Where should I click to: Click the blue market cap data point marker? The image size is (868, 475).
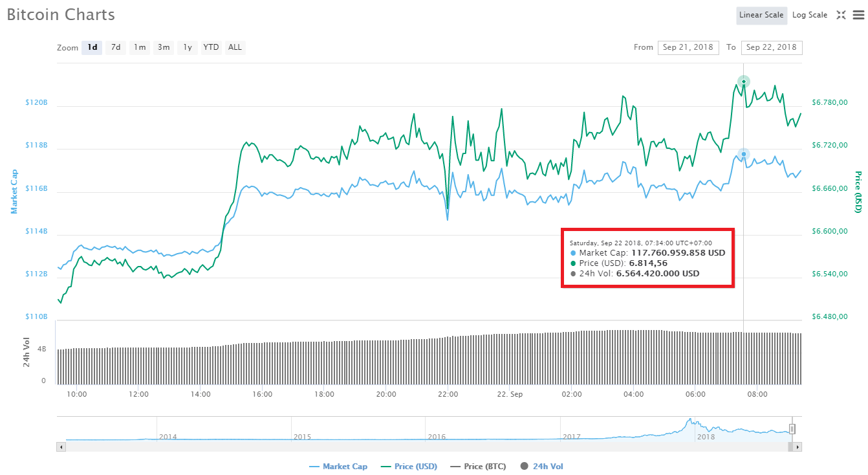point(744,154)
